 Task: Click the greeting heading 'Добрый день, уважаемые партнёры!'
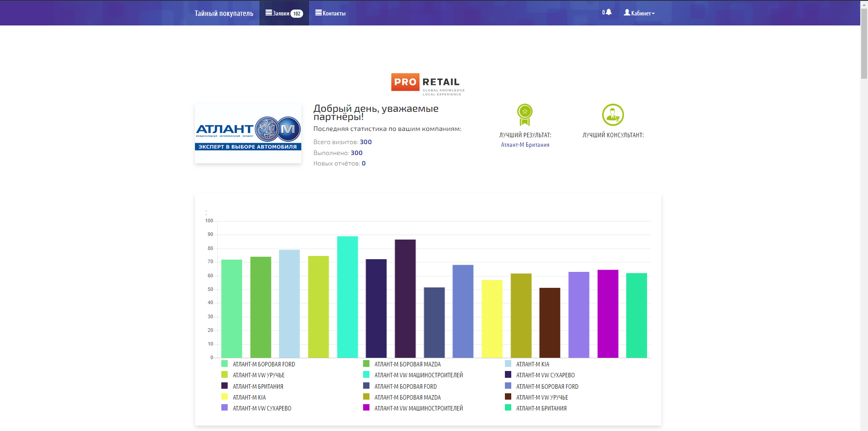point(376,112)
